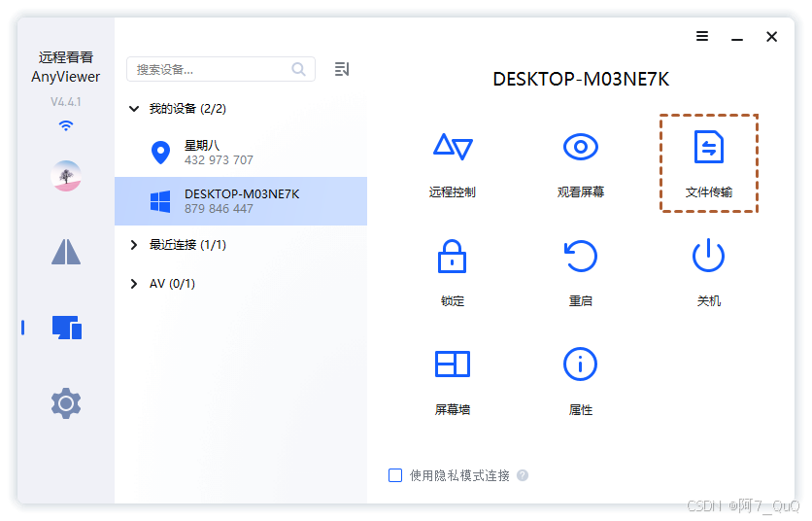Click the location pin icon for 星期八
The width and height of the screenshot is (812, 521).
(160, 153)
